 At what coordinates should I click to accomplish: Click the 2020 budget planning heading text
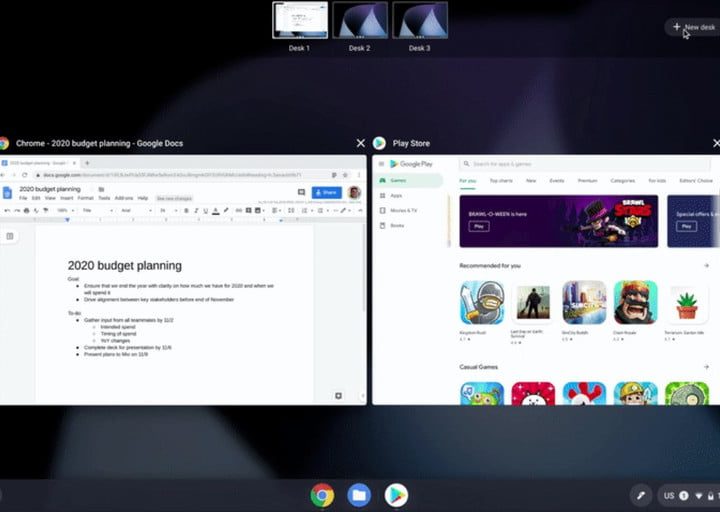pyautogui.click(x=125, y=265)
